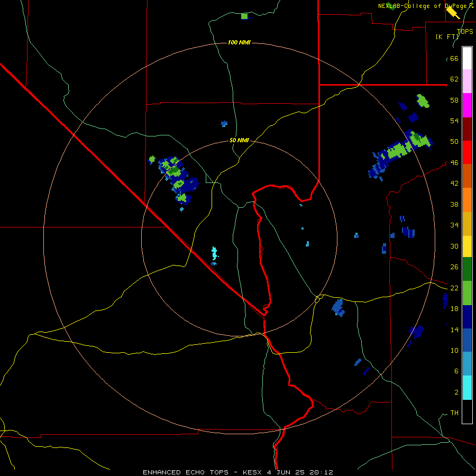The width and height of the screenshot is (476, 476).
Task: Click the cyan swatch between 2 and 6
Action: click(x=467, y=388)
